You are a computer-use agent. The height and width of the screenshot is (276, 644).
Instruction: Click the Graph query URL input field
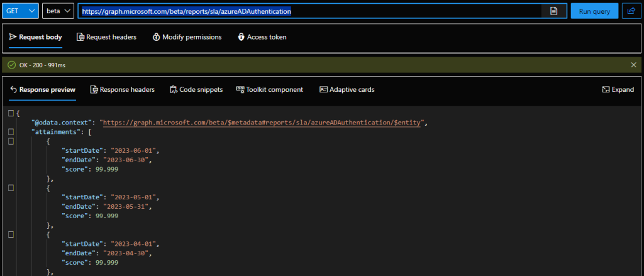point(309,11)
